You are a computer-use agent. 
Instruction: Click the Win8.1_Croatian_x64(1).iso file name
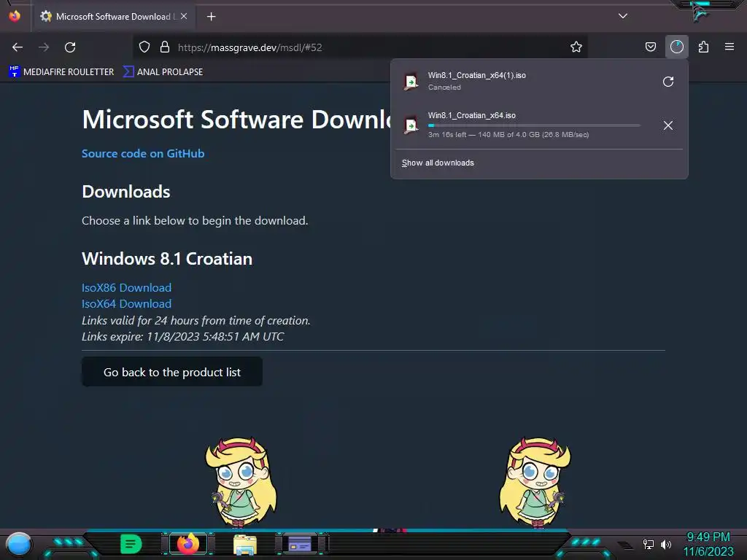click(477, 75)
